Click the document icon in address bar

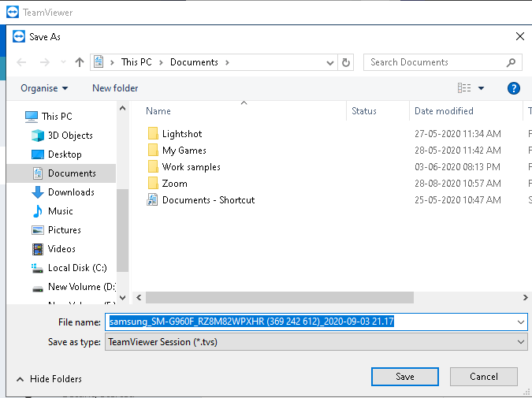pos(99,62)
